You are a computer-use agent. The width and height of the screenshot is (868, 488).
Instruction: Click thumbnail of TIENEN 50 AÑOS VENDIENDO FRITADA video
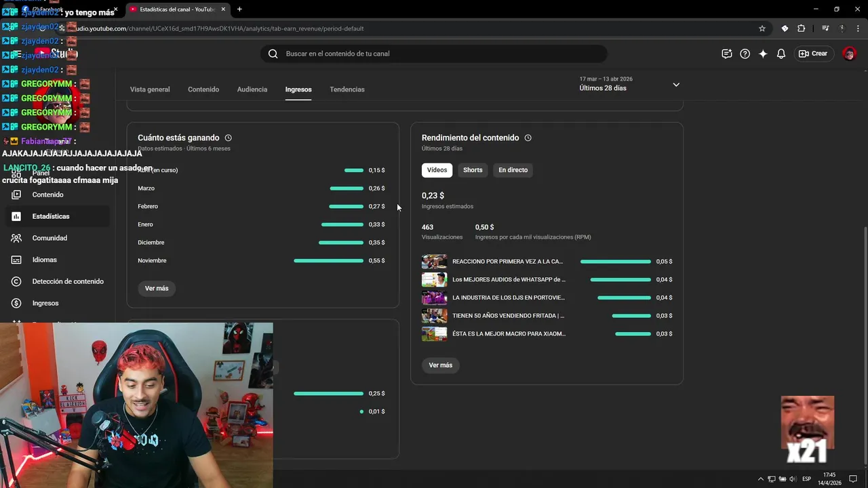pyautogui.click(x=435, y=316)
